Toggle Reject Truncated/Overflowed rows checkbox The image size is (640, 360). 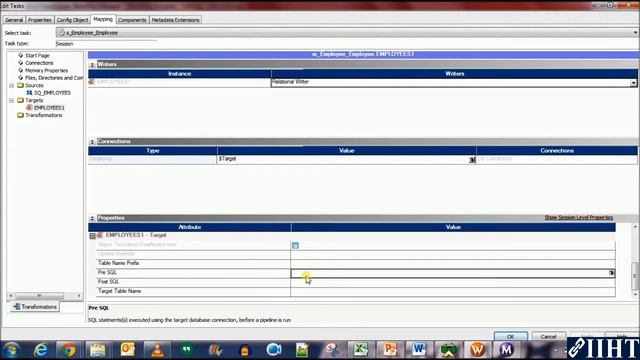[x=295, y=245]
